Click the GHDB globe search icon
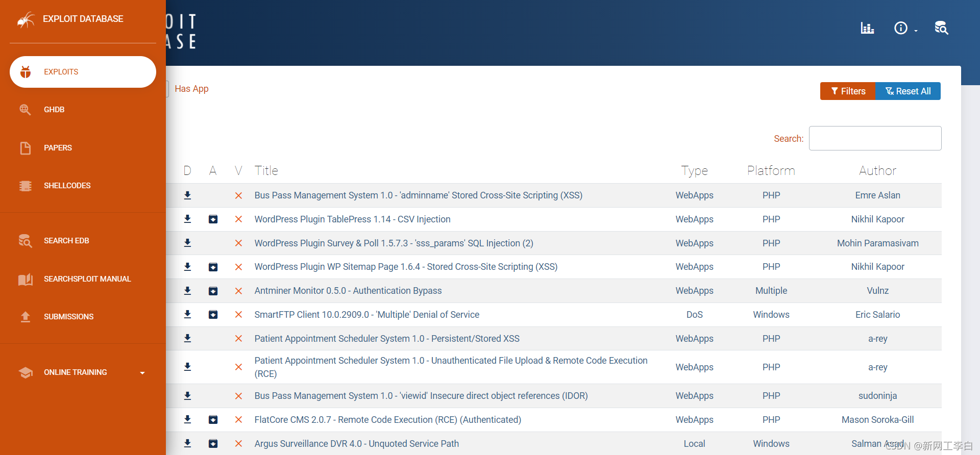 tap(25, 110)
